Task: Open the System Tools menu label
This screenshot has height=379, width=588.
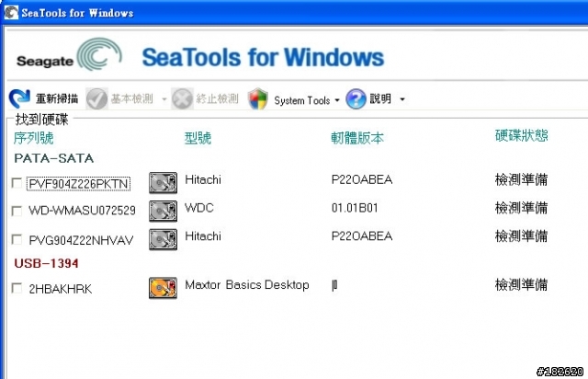Action: (x=302, y=100)
